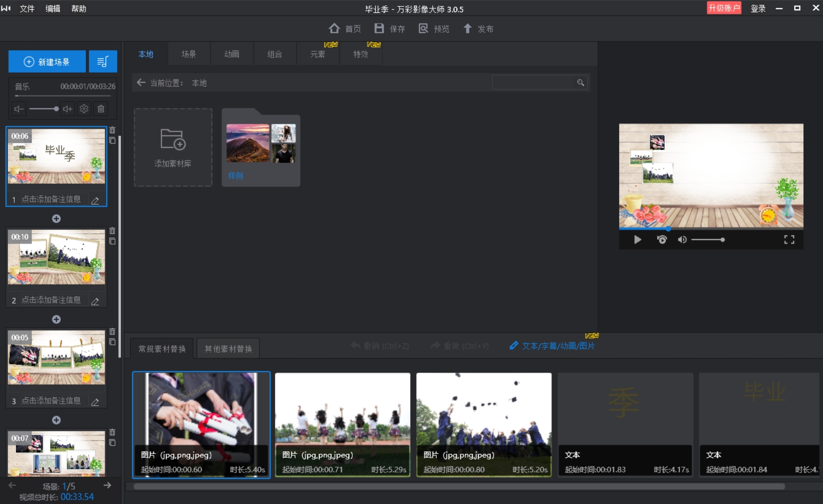Create a new scene with 新建场景
The image size is (823, 504).
point(47,62)
